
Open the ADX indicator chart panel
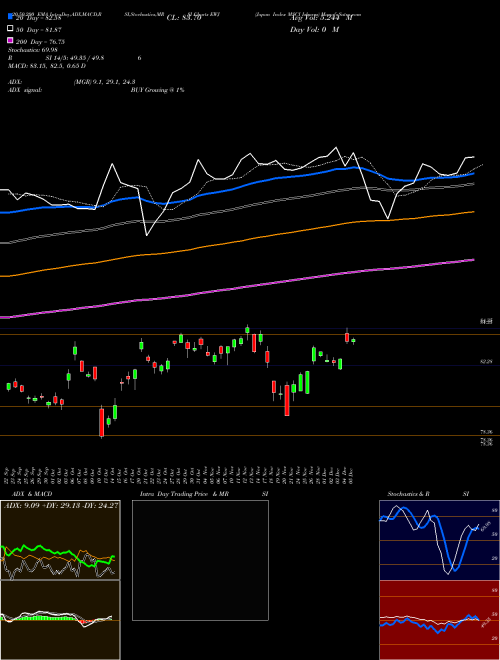(60, 540)
